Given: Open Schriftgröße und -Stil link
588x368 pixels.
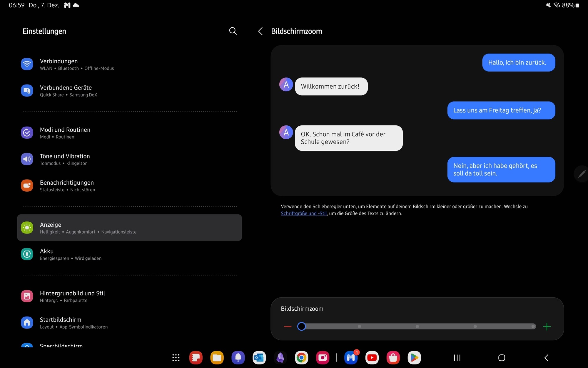Looking at the screenshot, I should 303,213.
